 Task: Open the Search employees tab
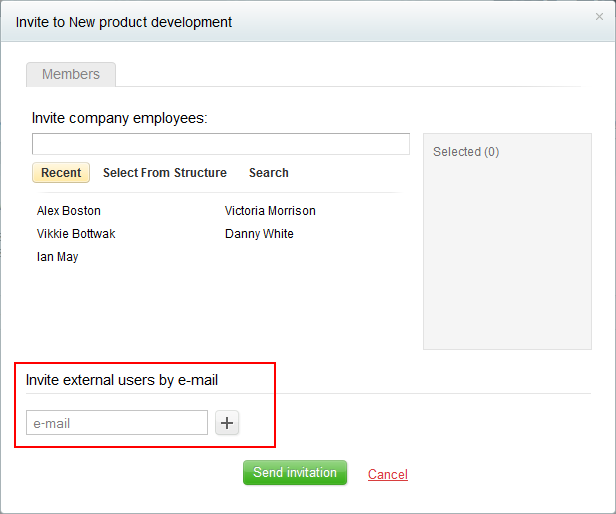[x=269, y=173]
